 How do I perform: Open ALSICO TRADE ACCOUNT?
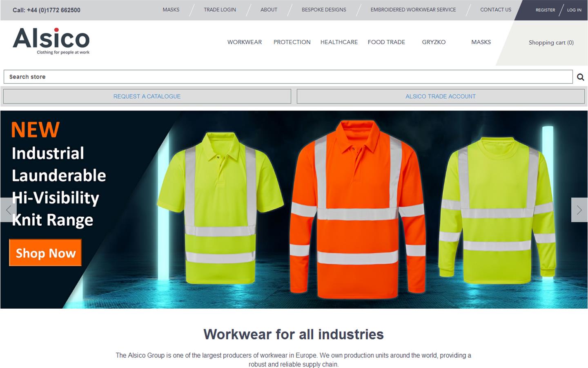441,96
